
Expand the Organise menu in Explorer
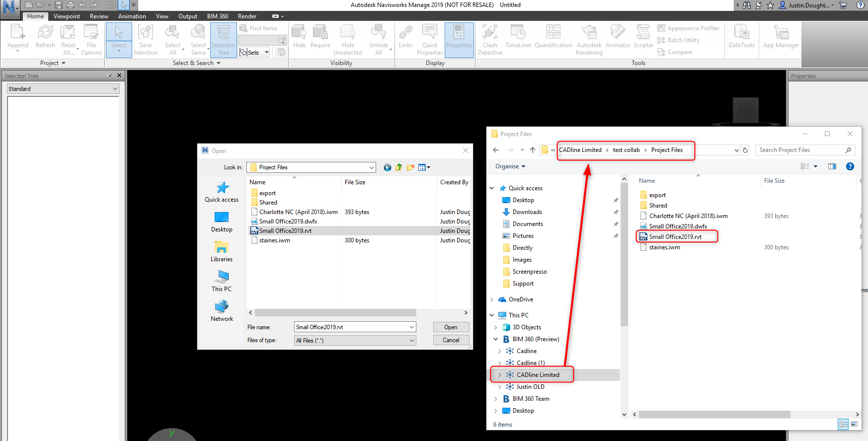pyautogui.click(x=510, y=166)
